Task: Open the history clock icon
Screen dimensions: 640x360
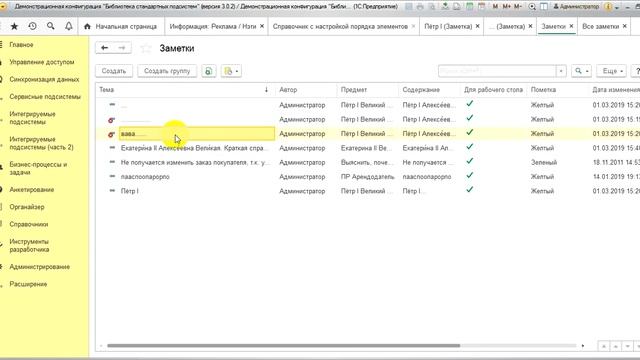Action: (32, 26)
